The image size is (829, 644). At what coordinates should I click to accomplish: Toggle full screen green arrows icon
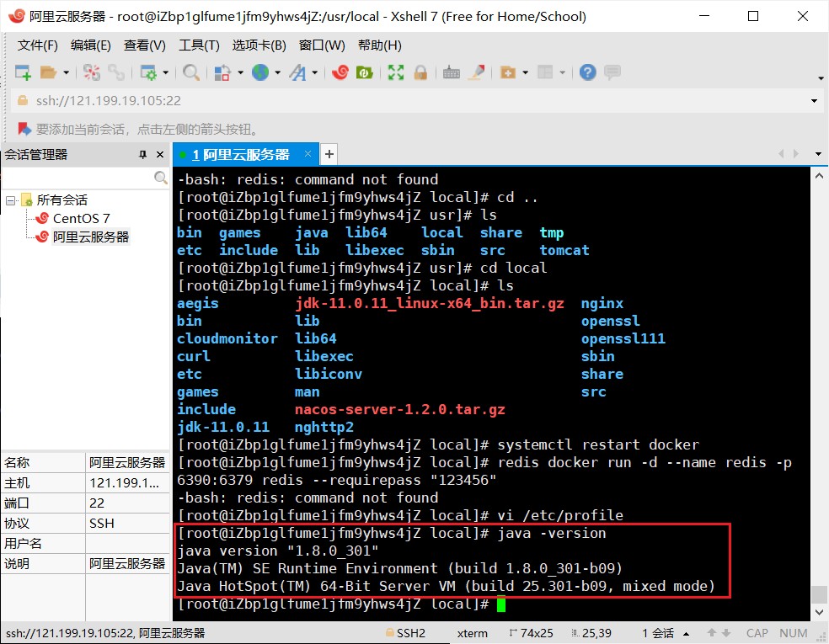[395, 72]
